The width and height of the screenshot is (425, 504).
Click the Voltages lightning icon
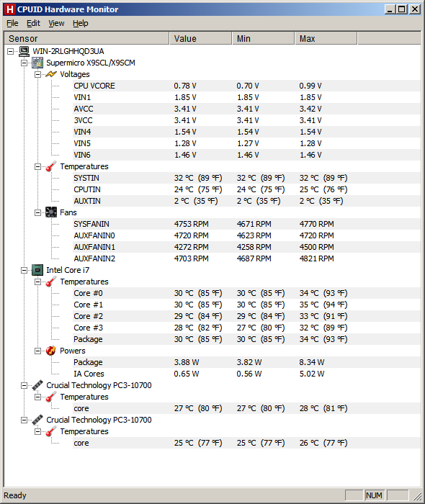[51, 74]
